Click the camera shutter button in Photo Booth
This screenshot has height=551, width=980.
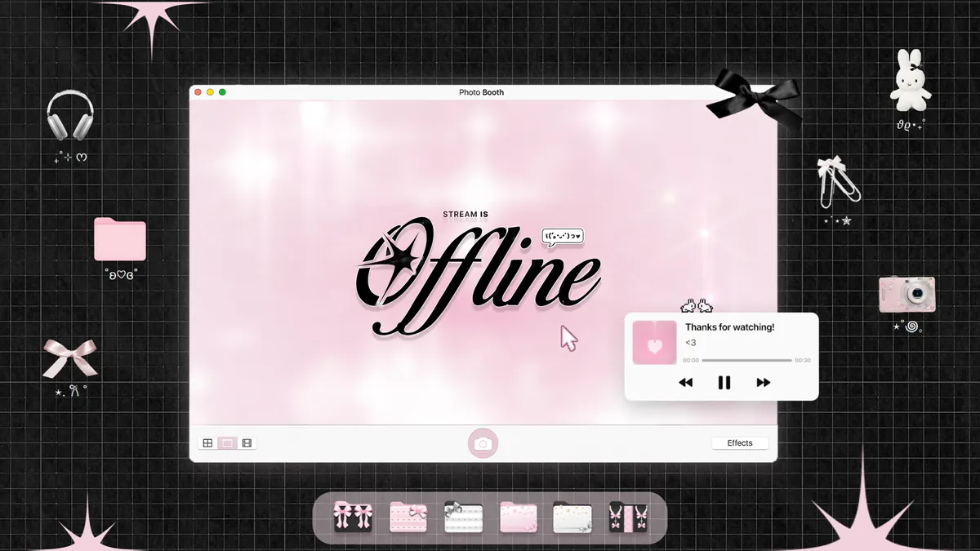[x=483, y=443]
